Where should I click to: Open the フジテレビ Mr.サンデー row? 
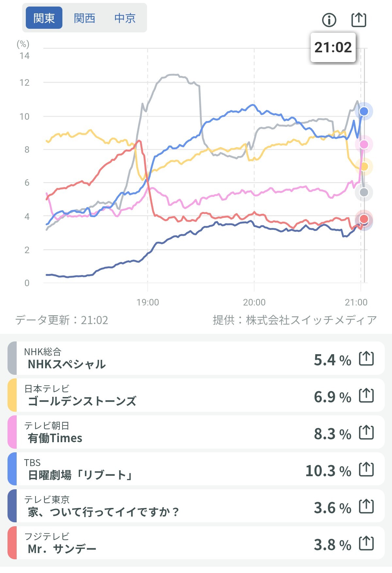coord(163,543)
